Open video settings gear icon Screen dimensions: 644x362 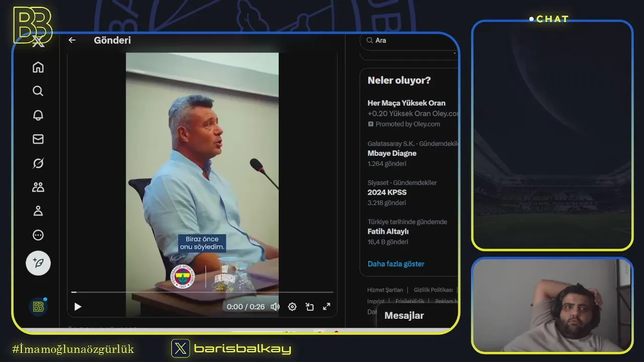coord(292,307)
